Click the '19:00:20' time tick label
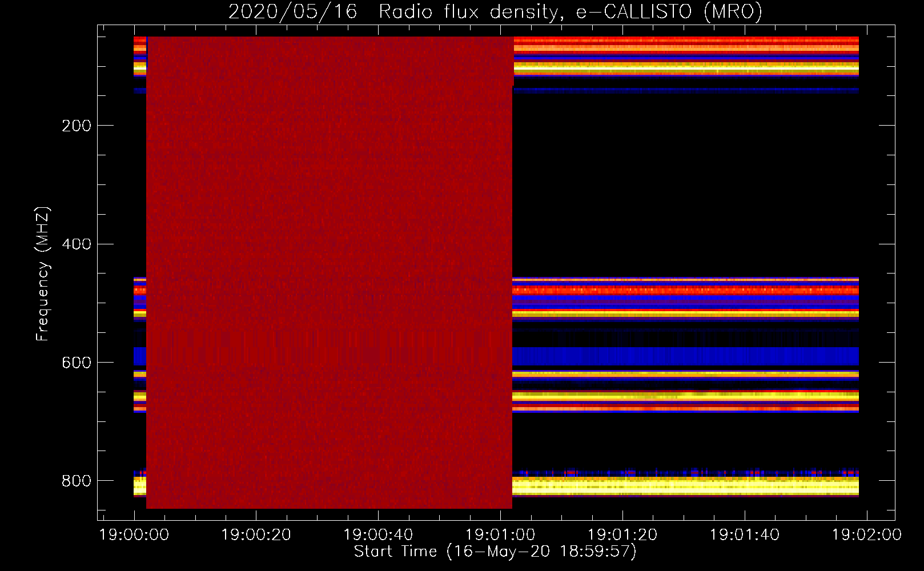Viewport: 924px width, 571px height. [256, 535]
